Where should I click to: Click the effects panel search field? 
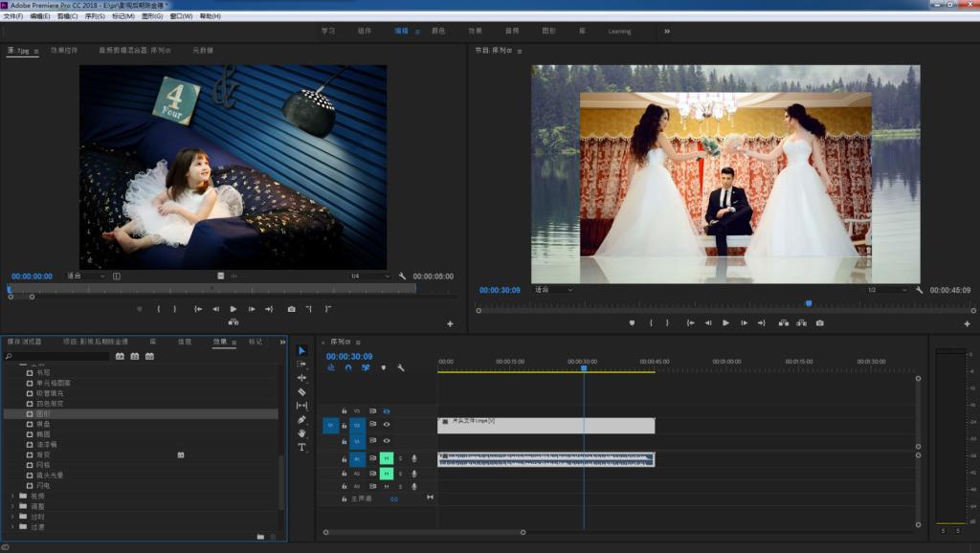57,356
